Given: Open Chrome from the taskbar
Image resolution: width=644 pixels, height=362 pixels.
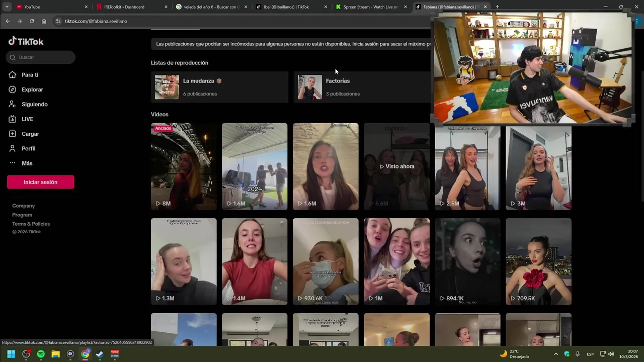Looking at the screenshot, I should tap(85, 354).
